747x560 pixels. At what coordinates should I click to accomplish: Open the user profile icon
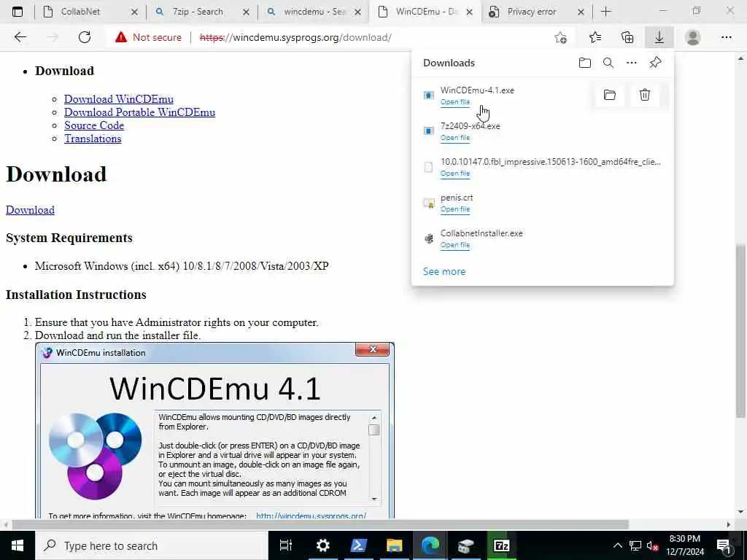click(x=693, y=37)
